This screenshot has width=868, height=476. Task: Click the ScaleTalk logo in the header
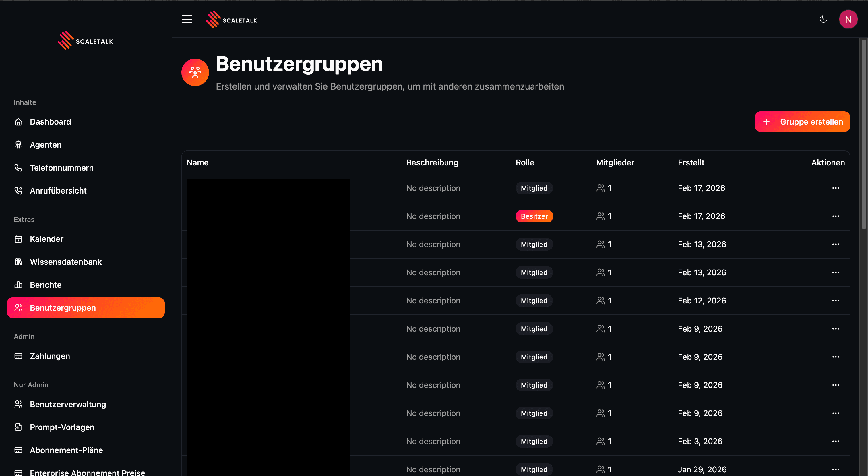click(231, 19)
